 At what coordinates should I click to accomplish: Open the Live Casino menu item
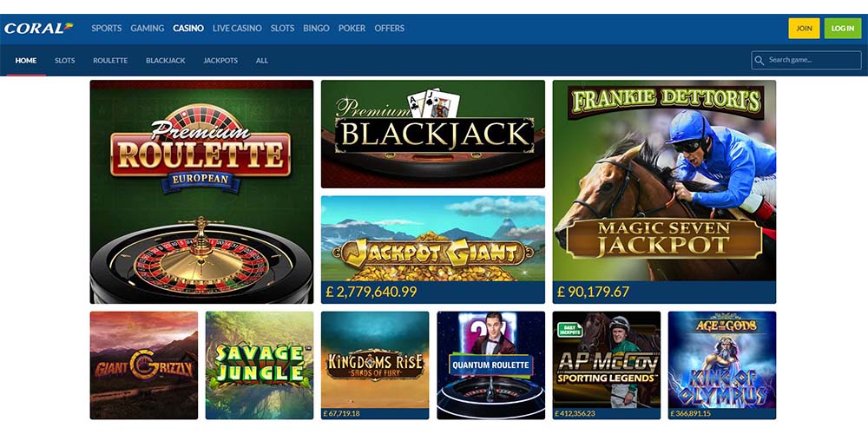pyautogui.click(x=237, y=29)
